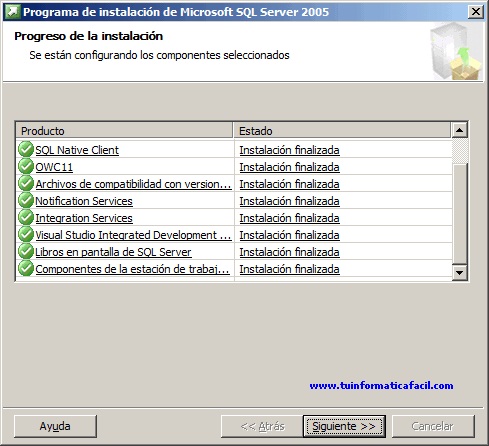View Instalación finalizada status for OWC11
The height and width of the screenshot is (446, 489).
click(x=289, y=167)
